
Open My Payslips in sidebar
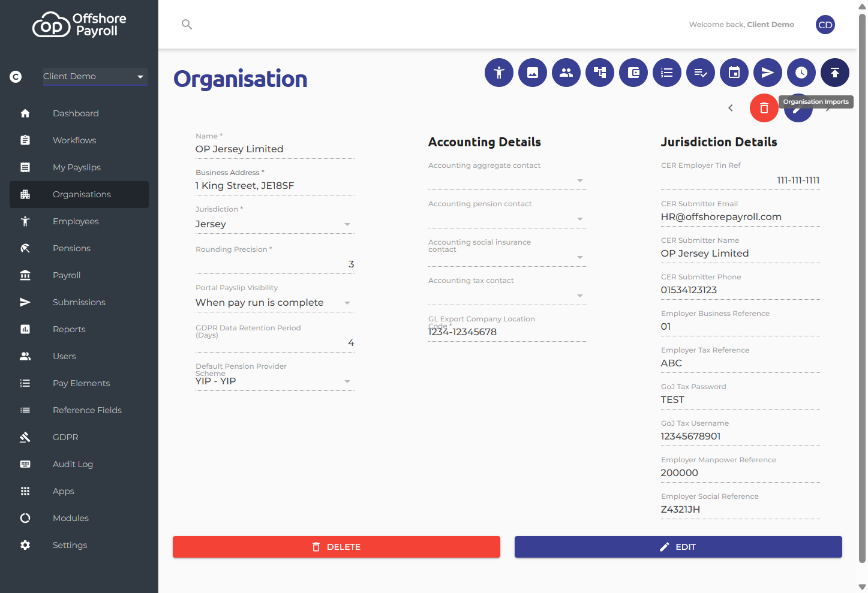click(x=79, y=167)
